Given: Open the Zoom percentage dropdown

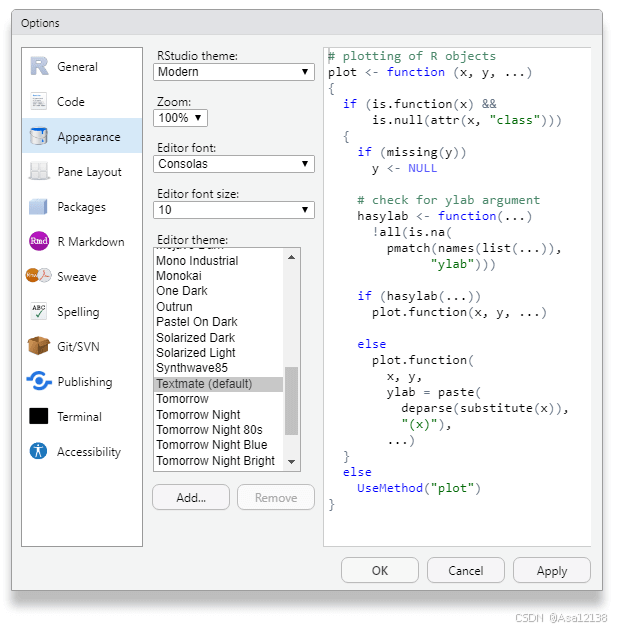Looking at the screenshot, I should 180,118.
